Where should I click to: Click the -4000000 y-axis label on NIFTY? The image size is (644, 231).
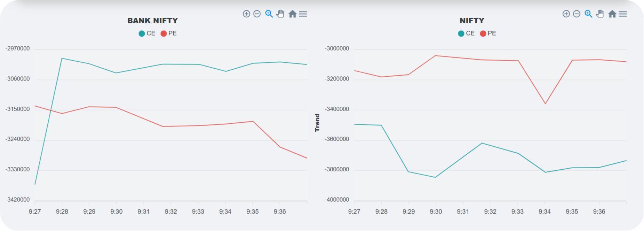pyautogui.click(x=337, y=200)
